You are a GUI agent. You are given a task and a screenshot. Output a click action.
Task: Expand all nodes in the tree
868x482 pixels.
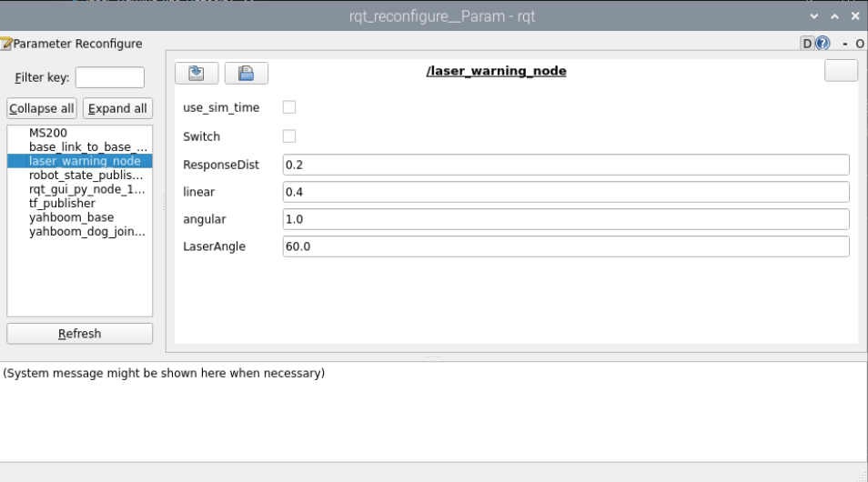point(117,108)
